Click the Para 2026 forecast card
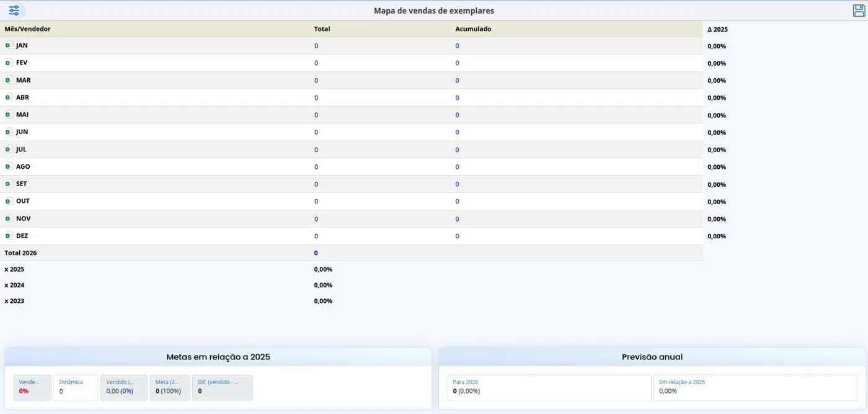 (x=549, y=387)
